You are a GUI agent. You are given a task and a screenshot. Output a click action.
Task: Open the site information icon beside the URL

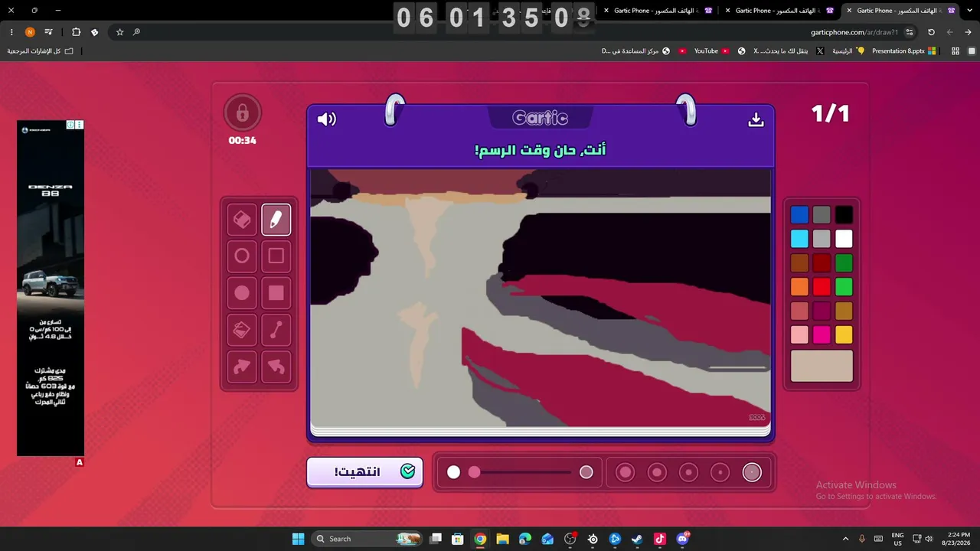point(910,32)
